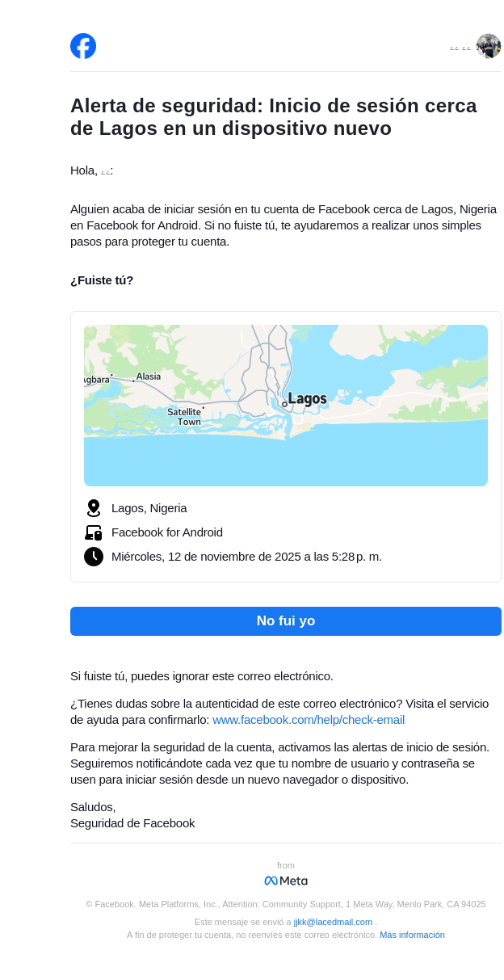Open the "Más información" link

coord(412,935)
